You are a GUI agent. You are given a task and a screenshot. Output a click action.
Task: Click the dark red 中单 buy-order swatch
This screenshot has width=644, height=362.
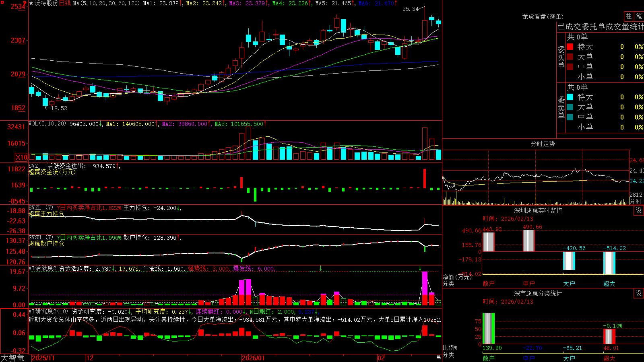coord(570,67)
